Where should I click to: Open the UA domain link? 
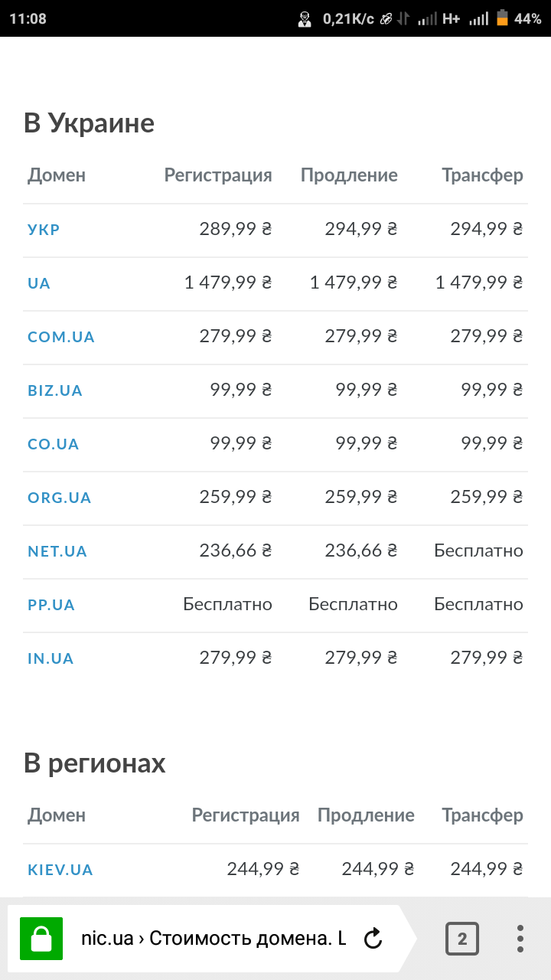39,283
